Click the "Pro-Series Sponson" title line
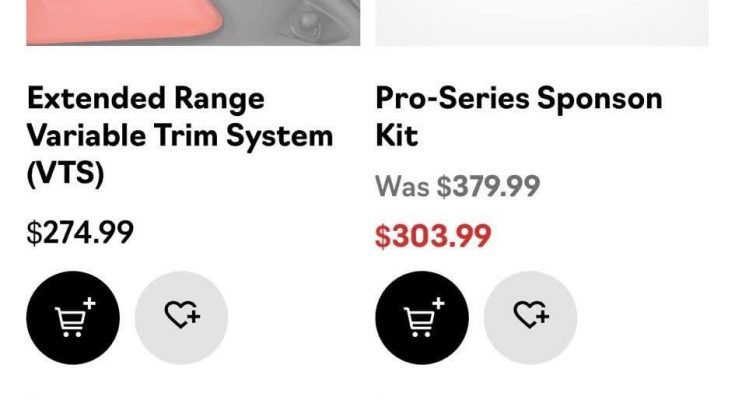The image size is (735, 400). pyautogui.click(x=518, y=98)
